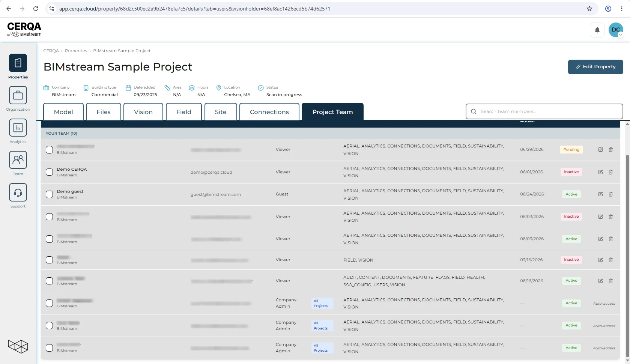Screen dimensions: 630x364
Task: Click the YOUR TEAM (10) header
Action: (x=62, y=133)
